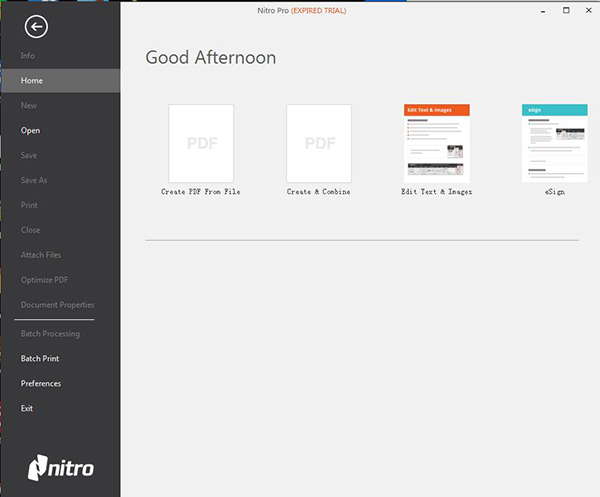The image size is (600, 497).
Task: Click Exit in the sidebar
Action: (27, 408)
